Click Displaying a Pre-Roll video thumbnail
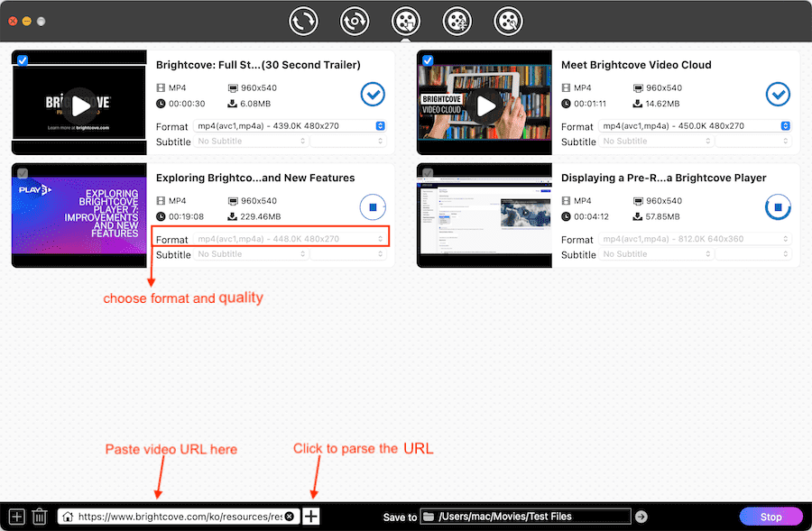The width and height of the screenshot is (812, 531). pyautogui.click(x=484, y=215)
